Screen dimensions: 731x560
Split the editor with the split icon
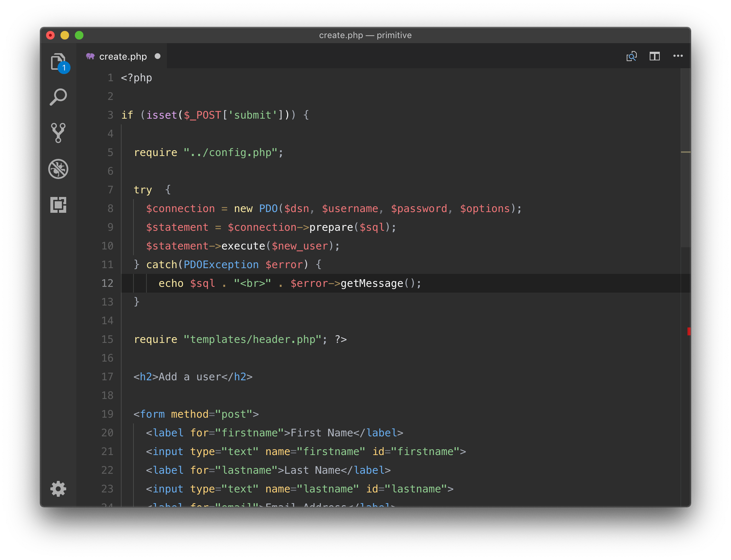654,56
